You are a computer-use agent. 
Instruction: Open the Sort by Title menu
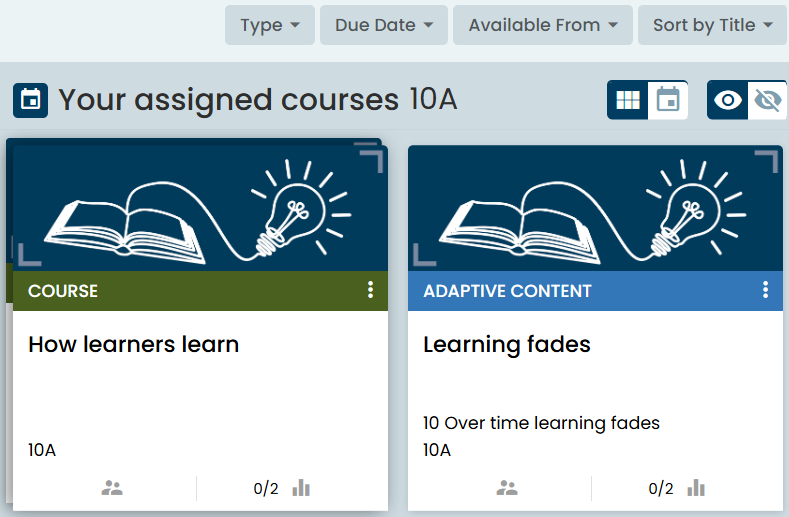713,25
